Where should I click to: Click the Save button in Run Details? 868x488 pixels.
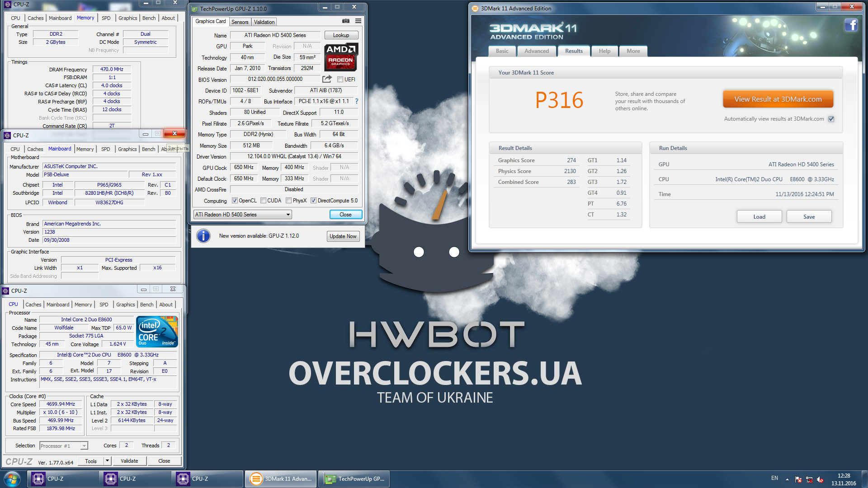[x=809, y=216]
